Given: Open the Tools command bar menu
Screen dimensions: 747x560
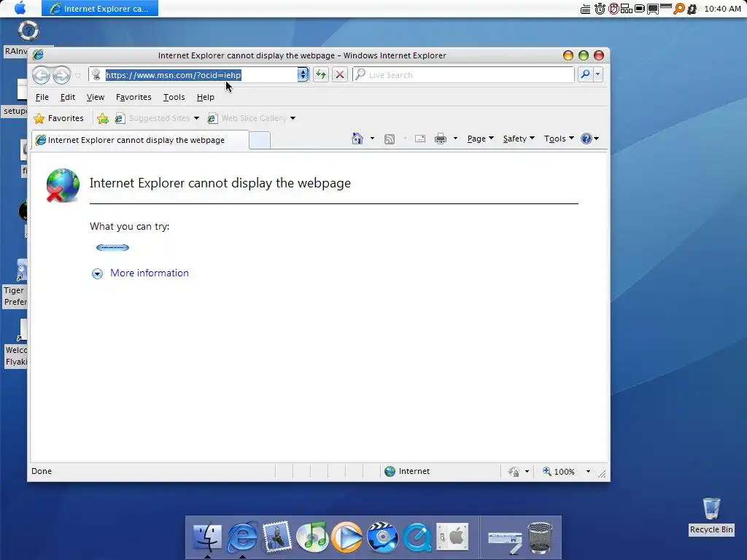Looking at the screenshot, I should (559, 139).
